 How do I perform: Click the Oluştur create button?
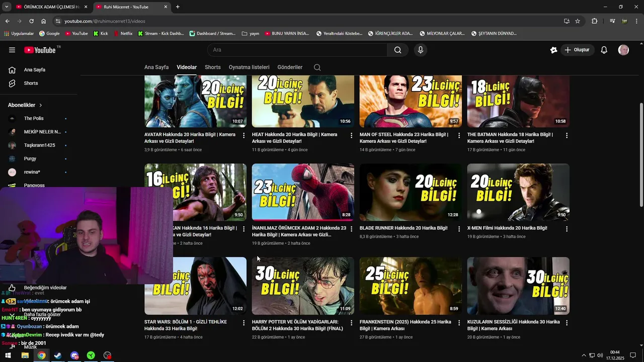(x=577, y=50)
